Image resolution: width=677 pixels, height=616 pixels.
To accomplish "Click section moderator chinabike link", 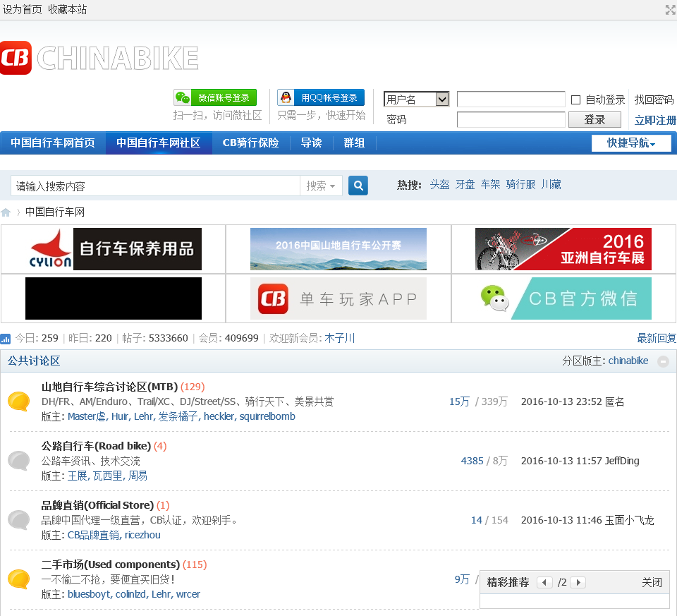I will coord(628,361).
